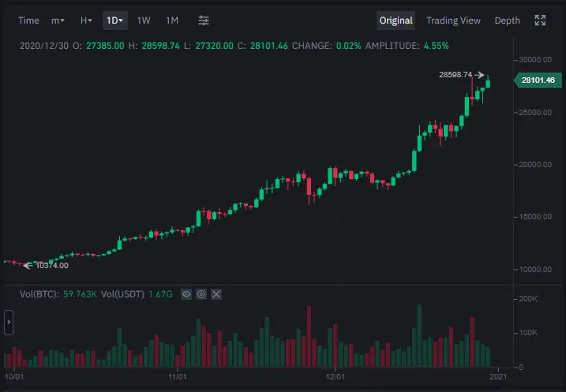Click the CHANGE 0.02% value
Image resolution: width=566 pixels, height=392 pixels.
pyautogui.click(x=348, y=46)
